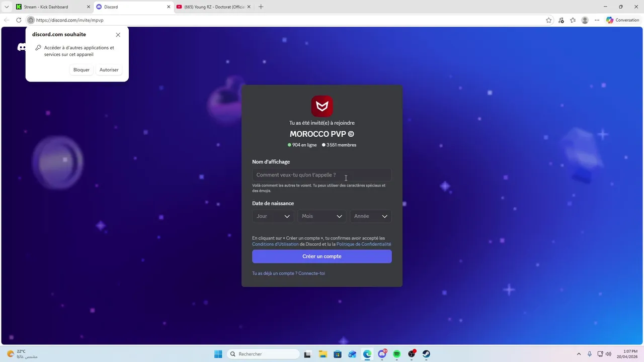Open the browser settings ellipsis menu
The image size is (644, 362).
coord(597,20)
